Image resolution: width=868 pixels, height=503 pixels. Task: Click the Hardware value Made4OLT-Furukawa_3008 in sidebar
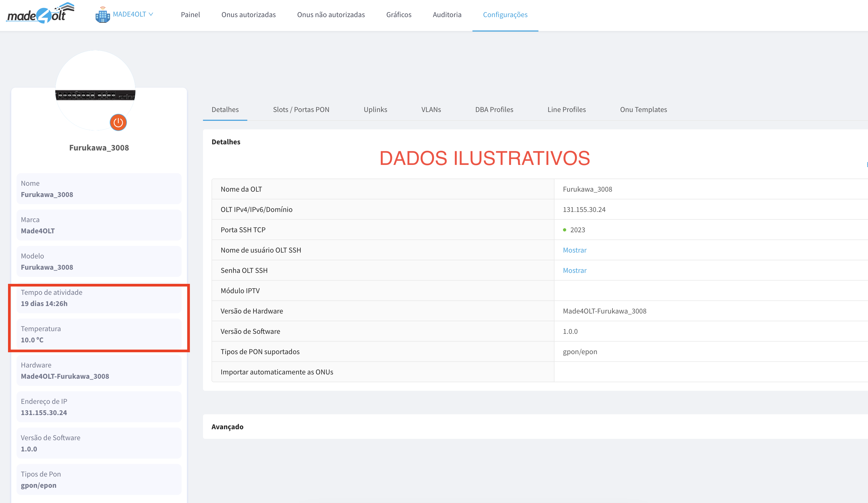(x=65, y=376)
